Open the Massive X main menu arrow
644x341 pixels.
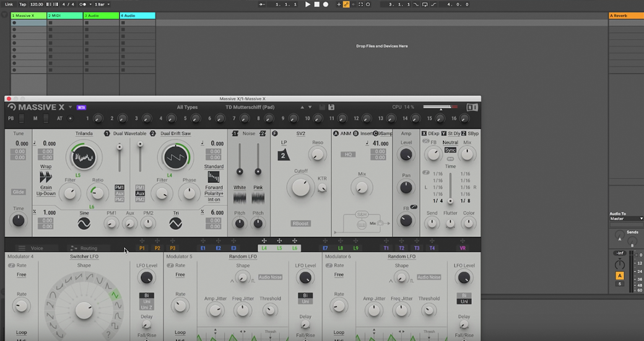[x=70, y=107]
